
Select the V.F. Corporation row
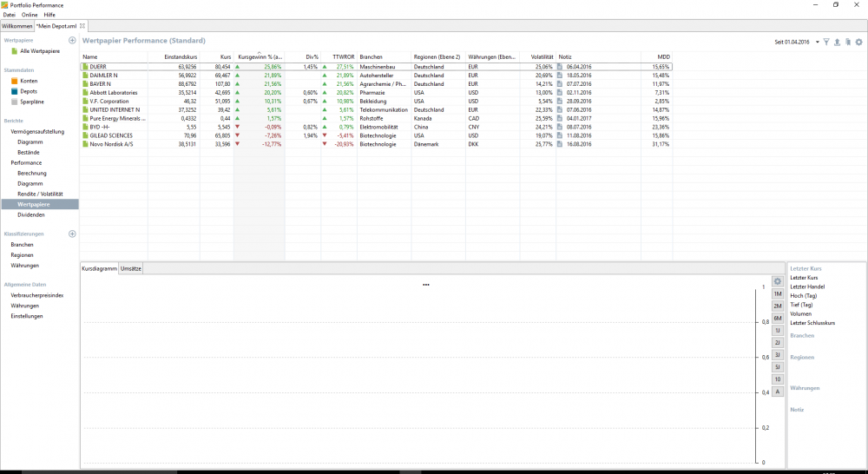[377, 102]
